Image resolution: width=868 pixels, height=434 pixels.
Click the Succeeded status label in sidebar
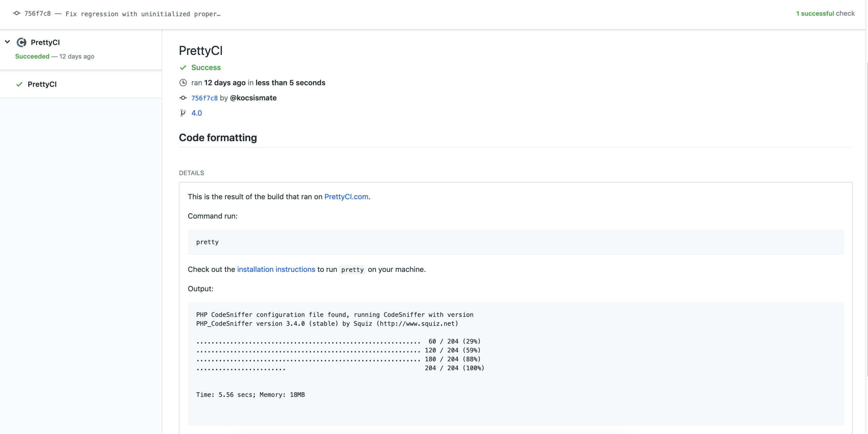(32, 57)
